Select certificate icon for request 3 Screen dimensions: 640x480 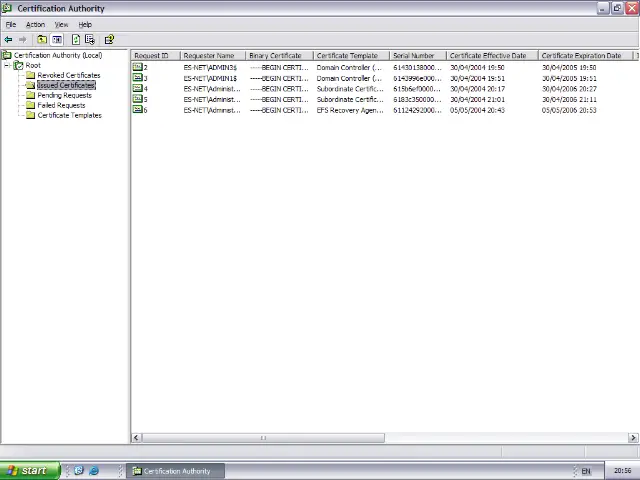(138, 78)
